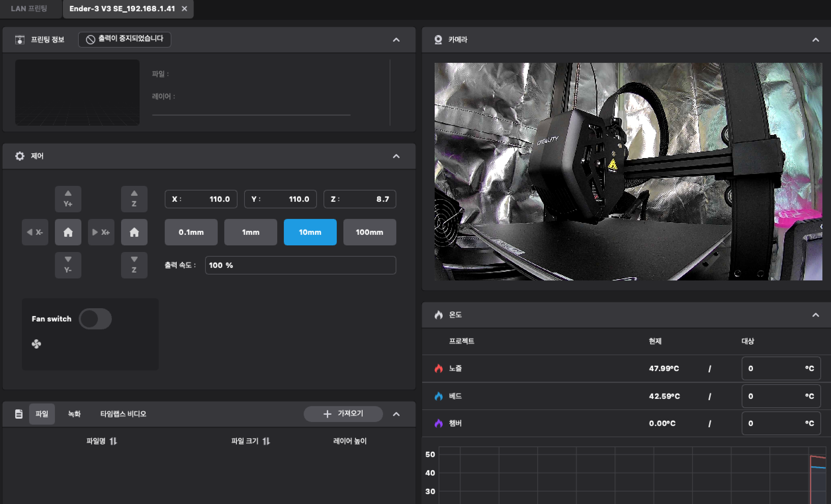
Task: Home the X and Y axes
Action: 68,232
